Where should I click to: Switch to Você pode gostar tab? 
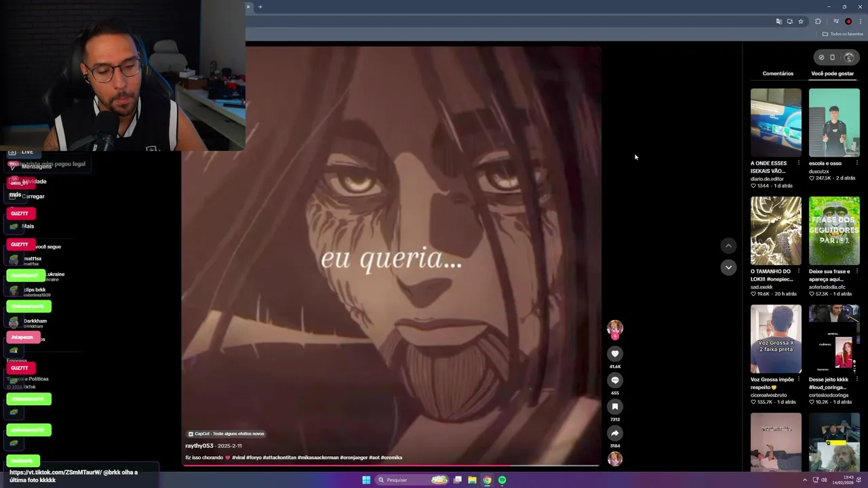[x=833, y=73]
